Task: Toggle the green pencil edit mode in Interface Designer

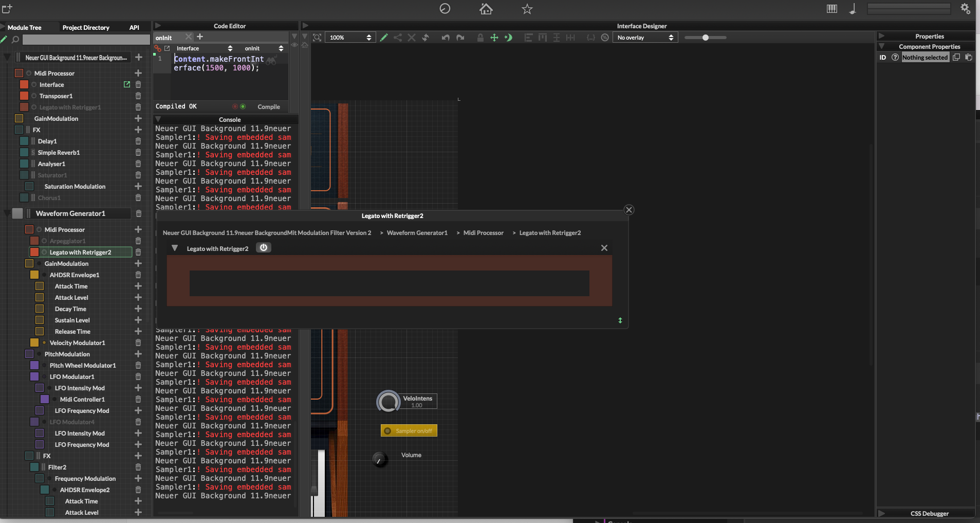Action: (384, 38)
